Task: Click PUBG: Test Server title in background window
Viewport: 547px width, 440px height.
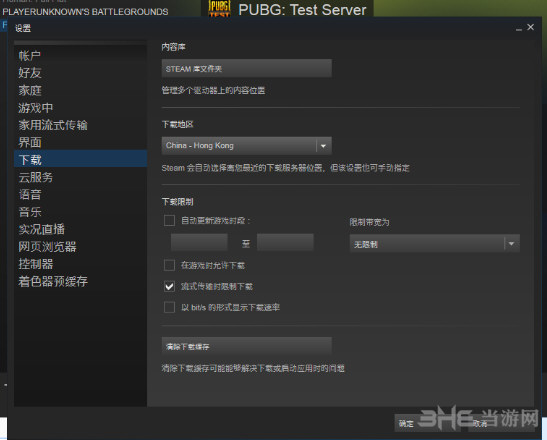Action: 302,10
